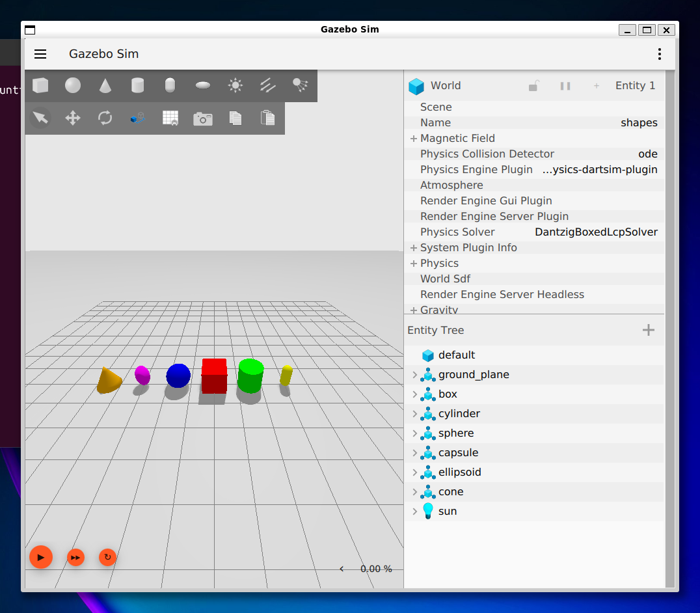Expand the Physics property
The height and width of the screenshot is (613, 700).
413,264
